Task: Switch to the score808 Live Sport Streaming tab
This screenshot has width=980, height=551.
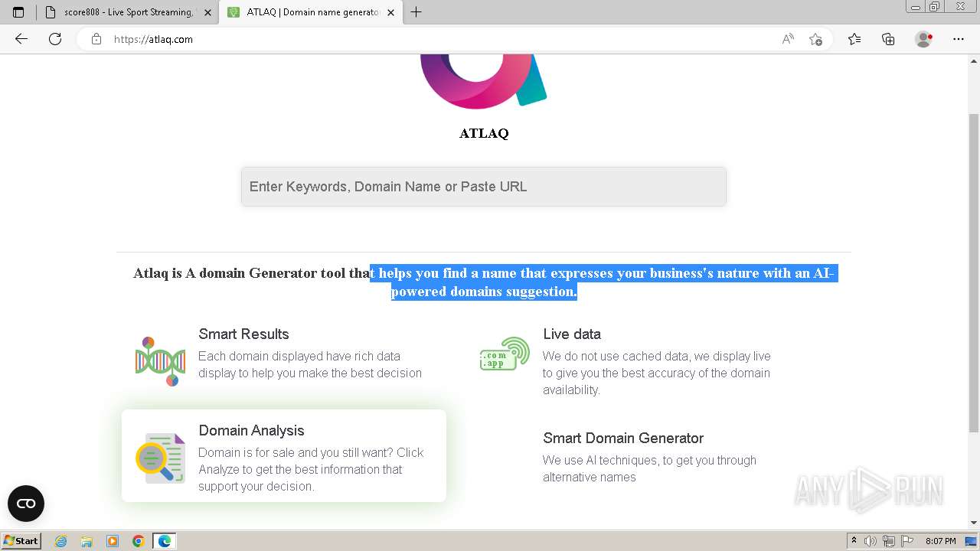Action: [x=127, y=12]
